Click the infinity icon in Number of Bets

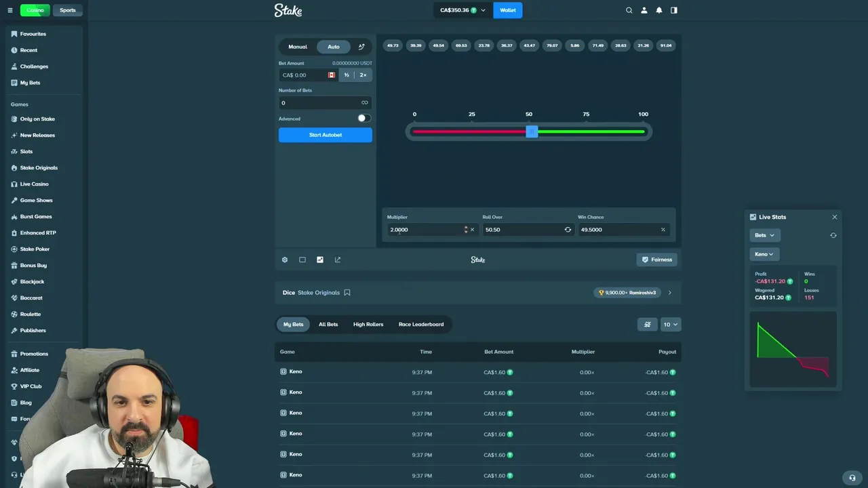365,103
